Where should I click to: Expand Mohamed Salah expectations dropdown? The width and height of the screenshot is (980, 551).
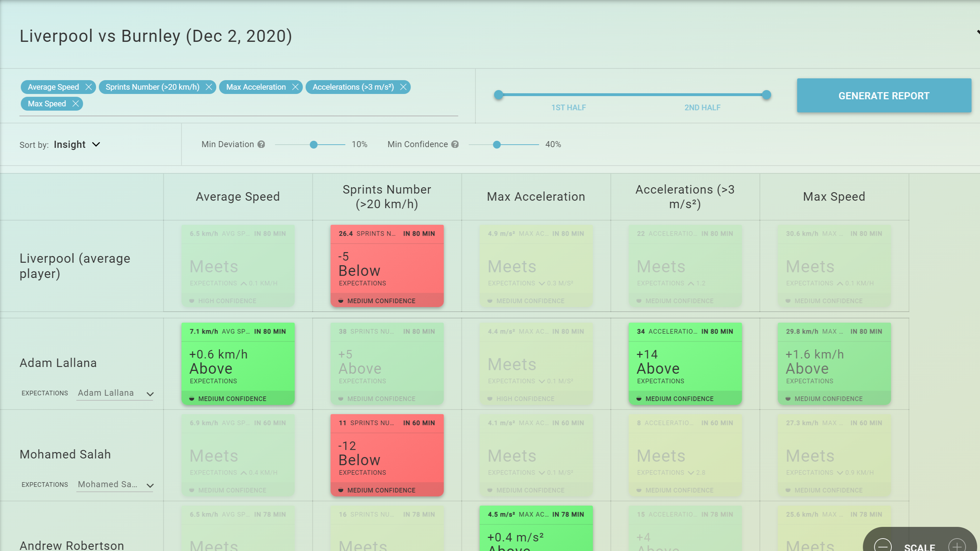150,485
